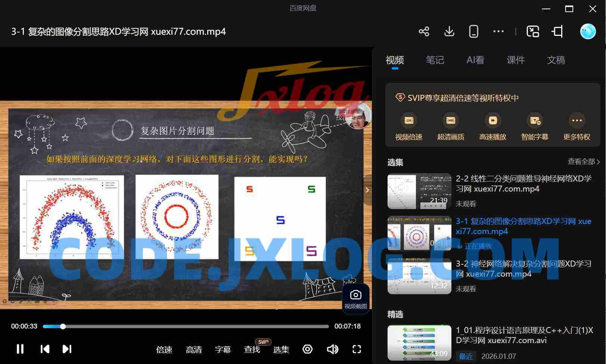The image size is (606, 364).
Task: Open the 2-2 线性二分类问题 video thumbnail
Action: pos(419,191)
